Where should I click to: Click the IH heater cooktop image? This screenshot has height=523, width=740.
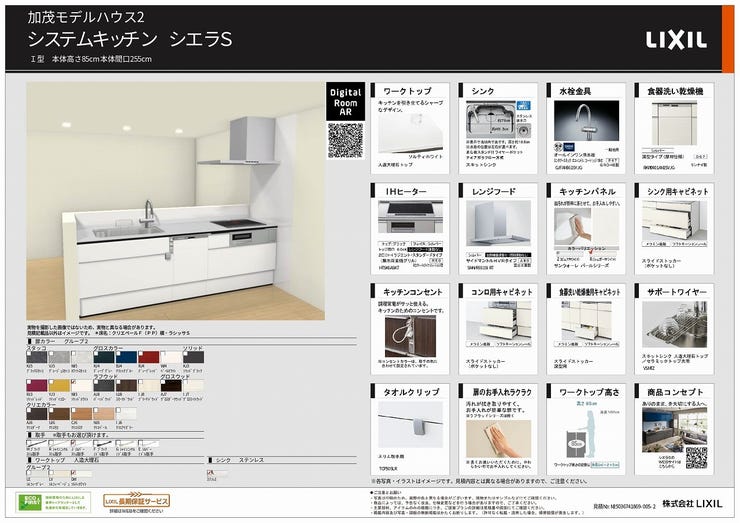pyautogui.click(x=410, y=217)
